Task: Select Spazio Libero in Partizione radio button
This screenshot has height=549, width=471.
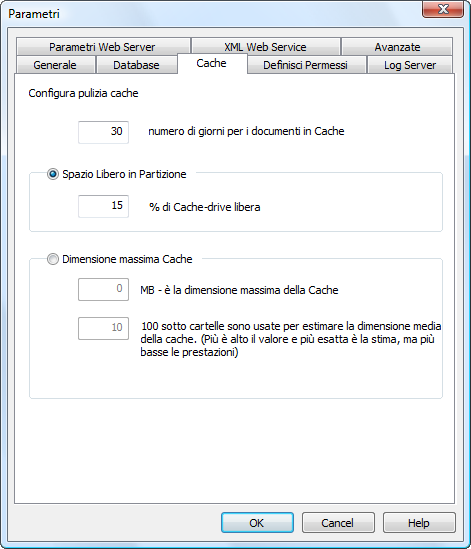Action: pos(53,174)
